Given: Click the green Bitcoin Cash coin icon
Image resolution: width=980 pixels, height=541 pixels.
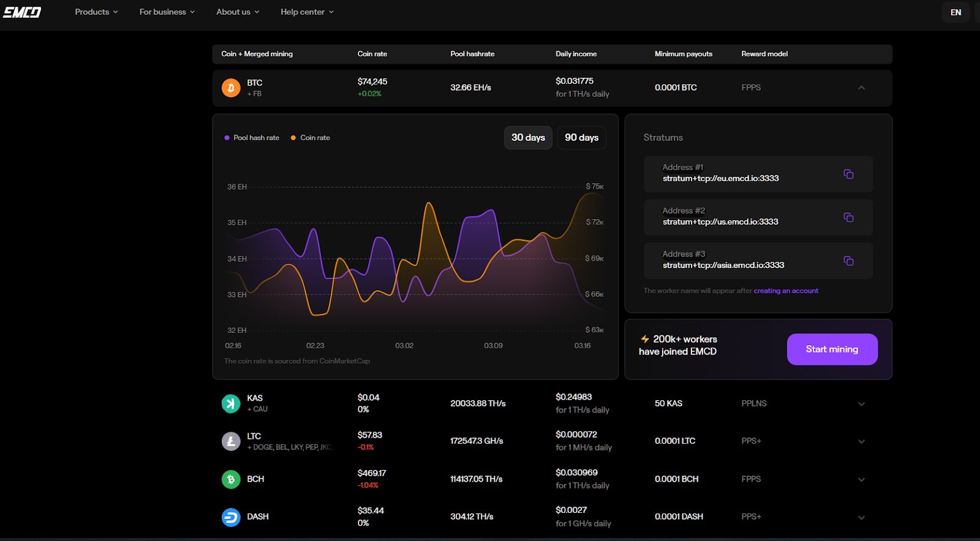Looking at the screenshot, I should coord(231,479).
